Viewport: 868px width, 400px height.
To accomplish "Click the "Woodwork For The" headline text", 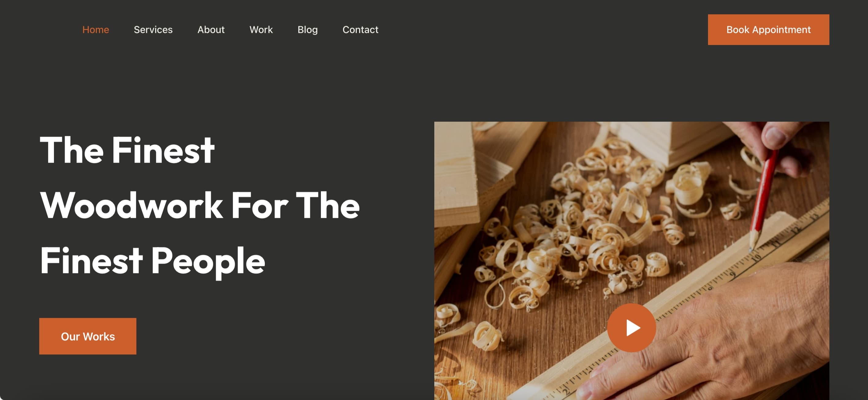I will coord(200,206).
